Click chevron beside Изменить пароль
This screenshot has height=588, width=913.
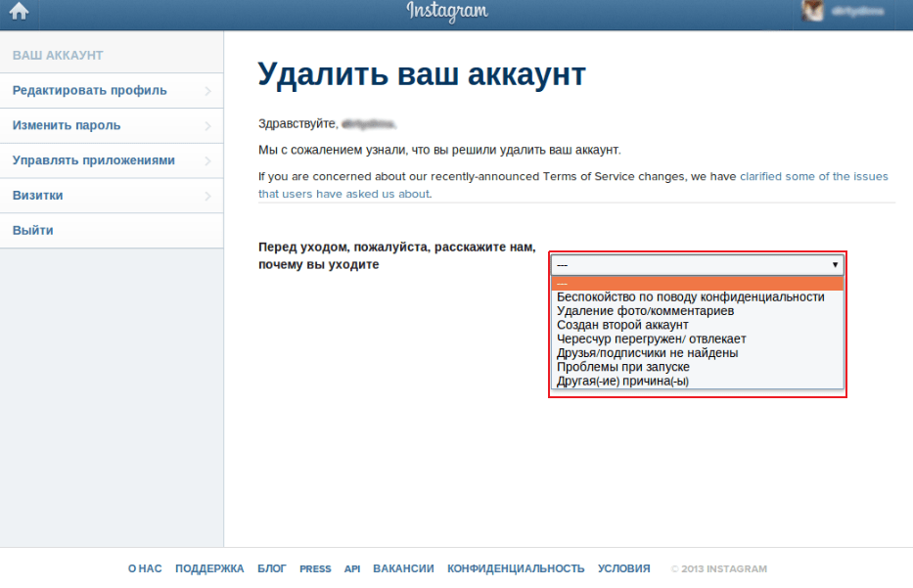(207, 126)
